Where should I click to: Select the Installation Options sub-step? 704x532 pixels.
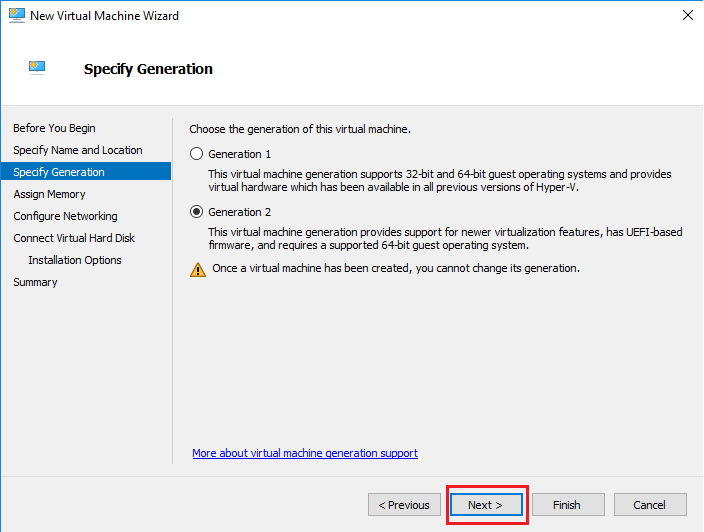coord(75,260)
